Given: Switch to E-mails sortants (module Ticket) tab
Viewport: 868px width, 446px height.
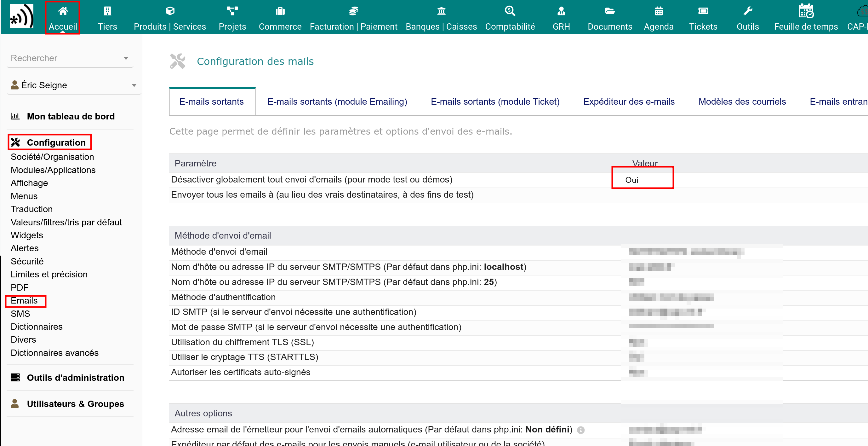Looking at the screenshot, I should (x=495, y=101).
